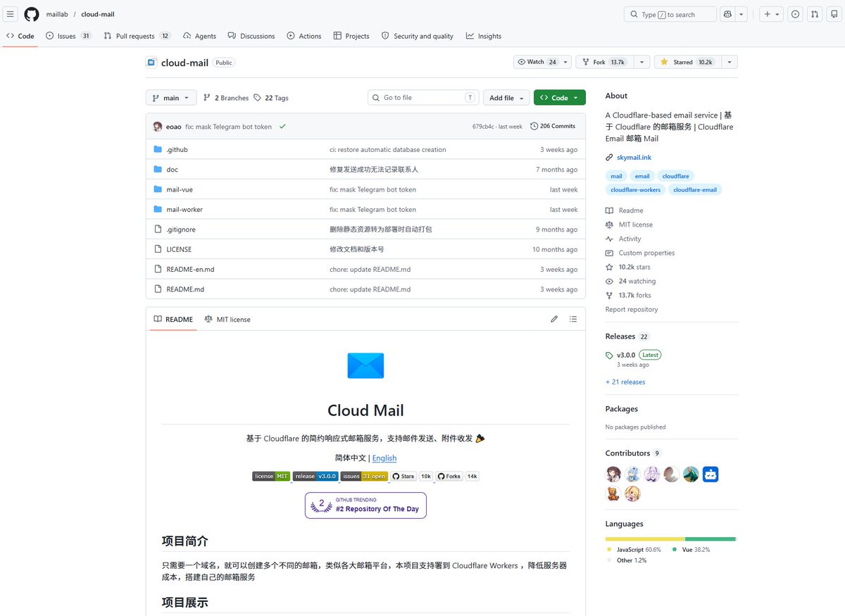Expand the Copilot dropdown arrow in header
This screenshot has height=616, width=845.
click(x=742, y=14)
